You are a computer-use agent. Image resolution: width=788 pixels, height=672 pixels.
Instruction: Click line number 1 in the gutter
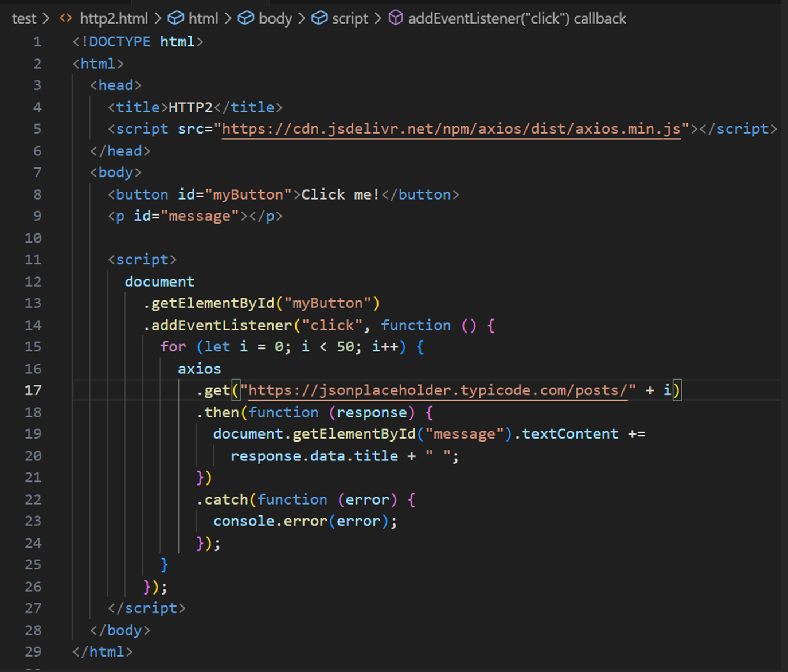pos(37,42)
